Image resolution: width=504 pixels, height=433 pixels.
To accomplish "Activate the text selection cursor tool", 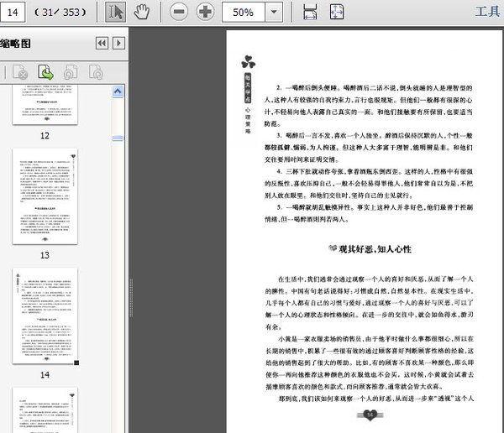I will [x=115, y=13].
